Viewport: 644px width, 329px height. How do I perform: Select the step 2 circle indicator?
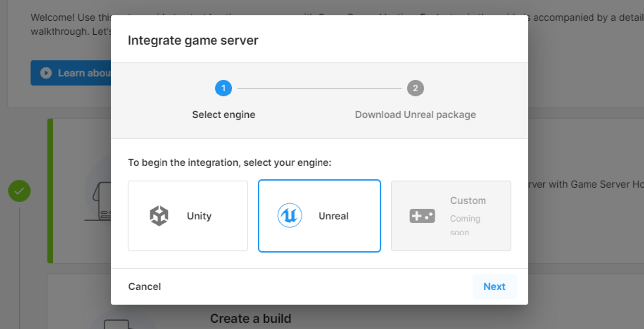pos(415,89)
